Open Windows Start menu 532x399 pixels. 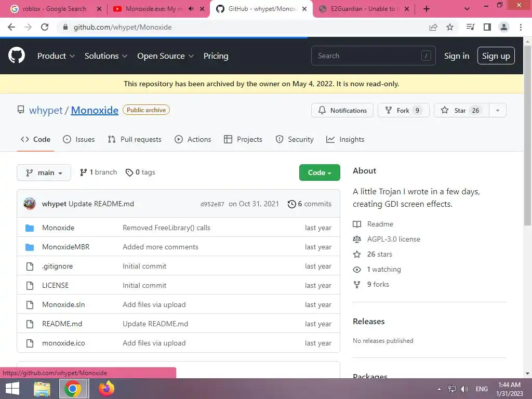point(12,389)
